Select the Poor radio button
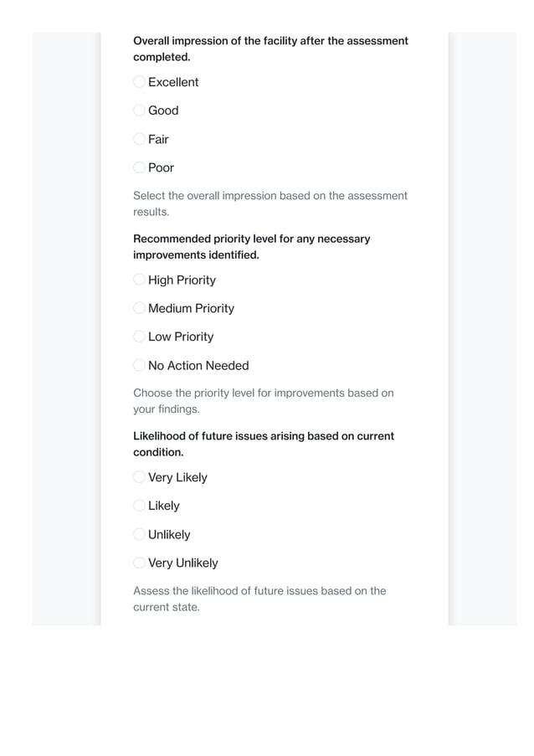Screen dimensions: 534x756 140,167
